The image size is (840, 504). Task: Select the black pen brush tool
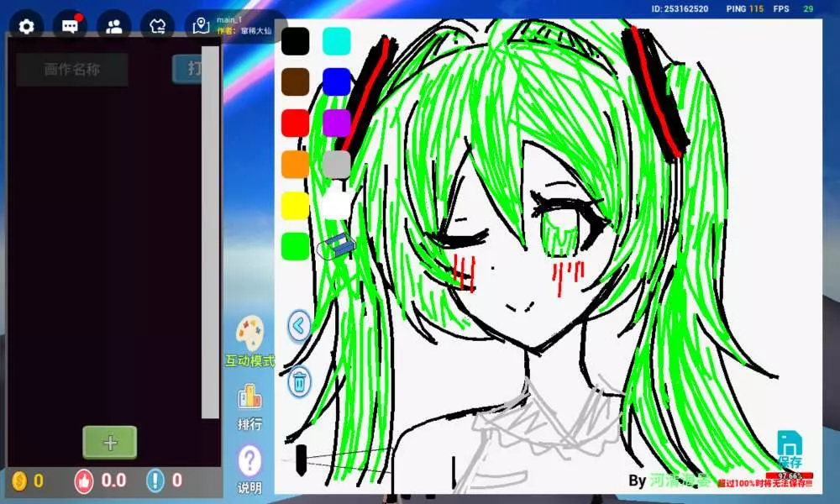[301, 460]
